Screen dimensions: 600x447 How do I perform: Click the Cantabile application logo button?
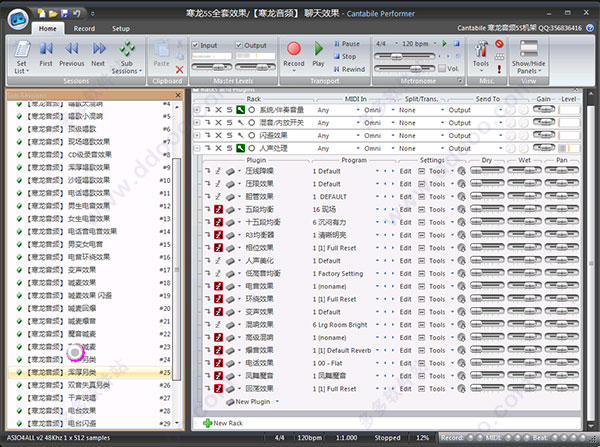click(x=18, y=20)
